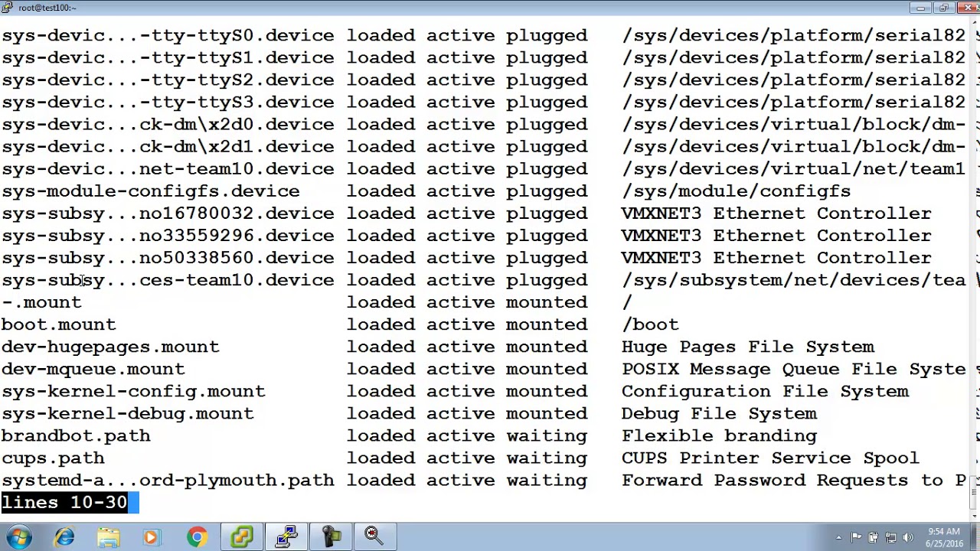Launch Internet Explorer from taskbar
Image resolution: width=980 pixels, height=551 pixels.
point(64,537)
